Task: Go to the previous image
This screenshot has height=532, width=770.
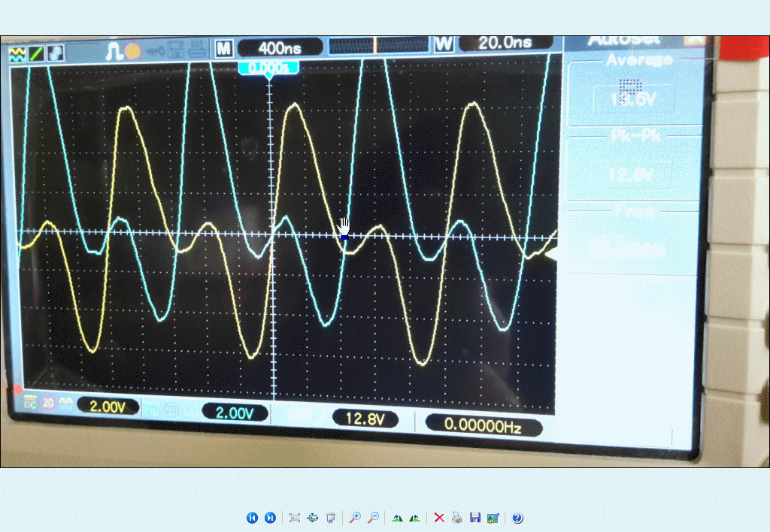Action: (x=252, y=518)
